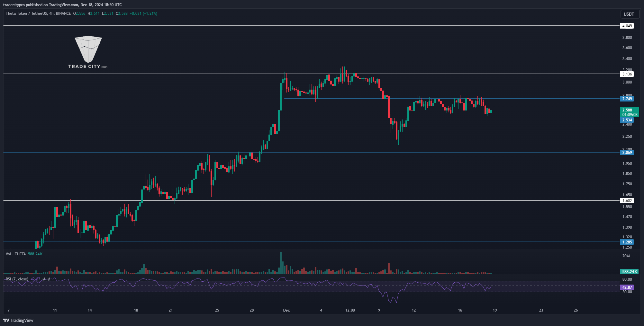Click the 20M volume scale tick
Screen dimensions: 644x326
click(626, 256)
